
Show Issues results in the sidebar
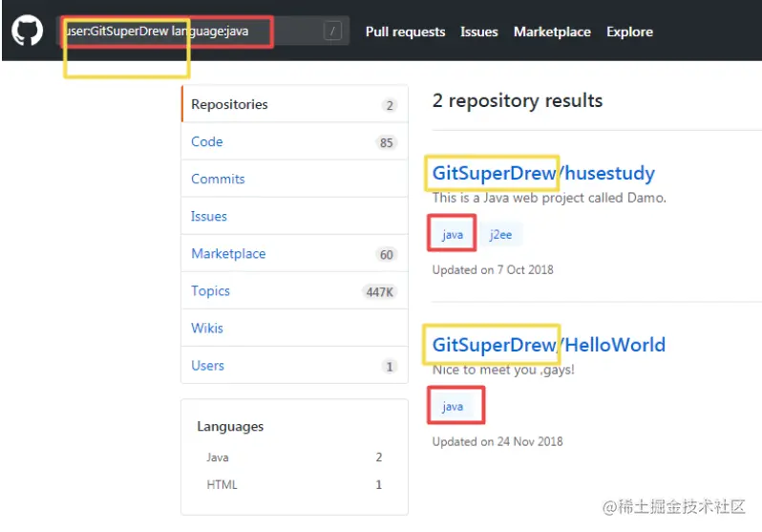[x=294, y=216]
